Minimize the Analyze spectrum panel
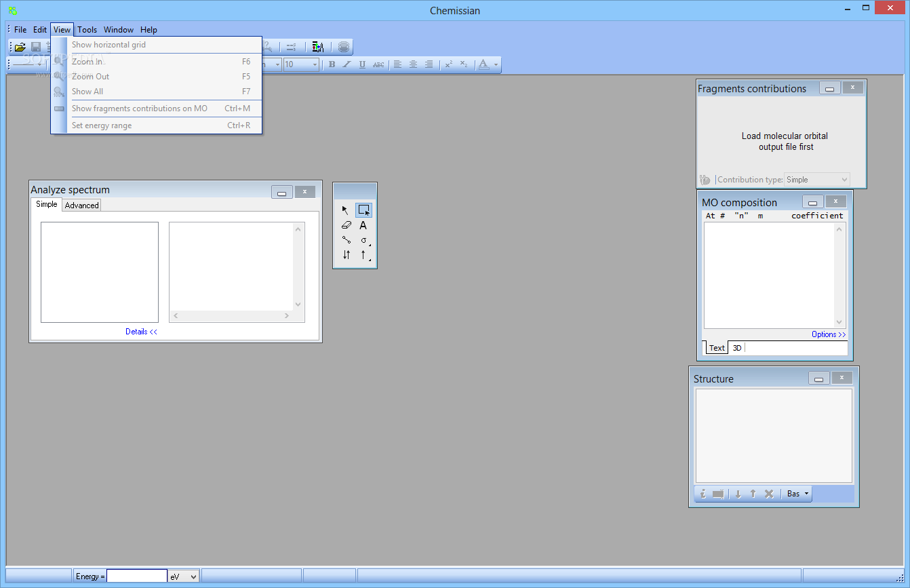Image resolution: width=910 pixels, height=588 pixels. (281, 192)
